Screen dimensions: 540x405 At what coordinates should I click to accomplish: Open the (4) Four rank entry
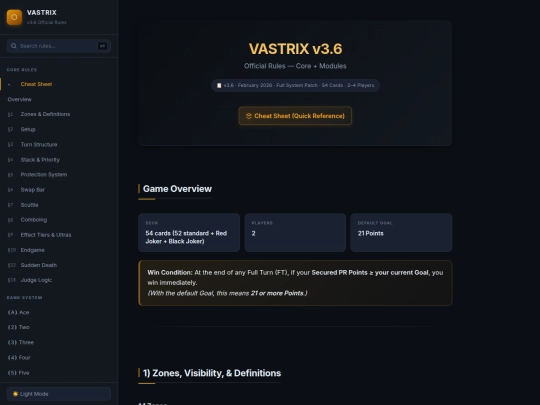point(59,357)
